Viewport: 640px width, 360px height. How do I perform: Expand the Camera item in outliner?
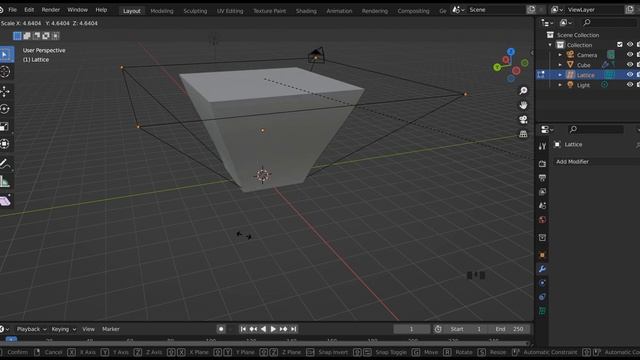(x=560, y=55)
